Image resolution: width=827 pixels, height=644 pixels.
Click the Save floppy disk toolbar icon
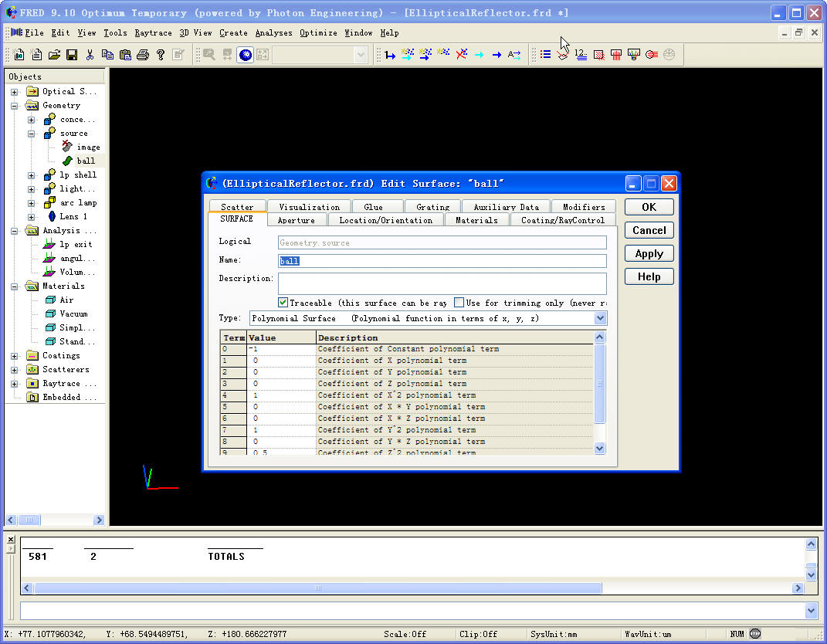(72, 54)
